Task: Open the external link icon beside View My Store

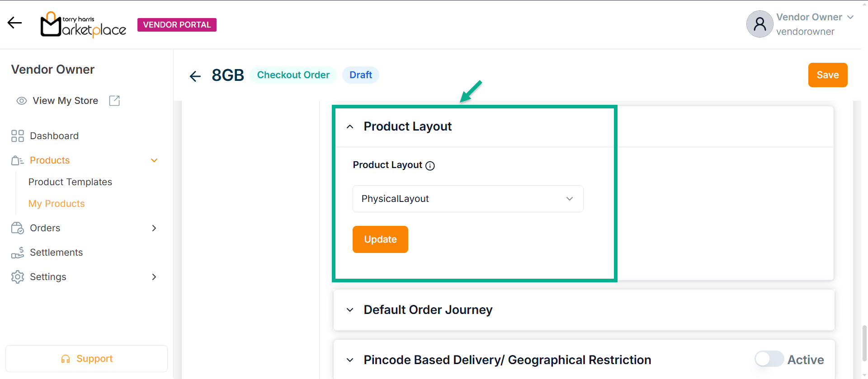Action: 114,101
